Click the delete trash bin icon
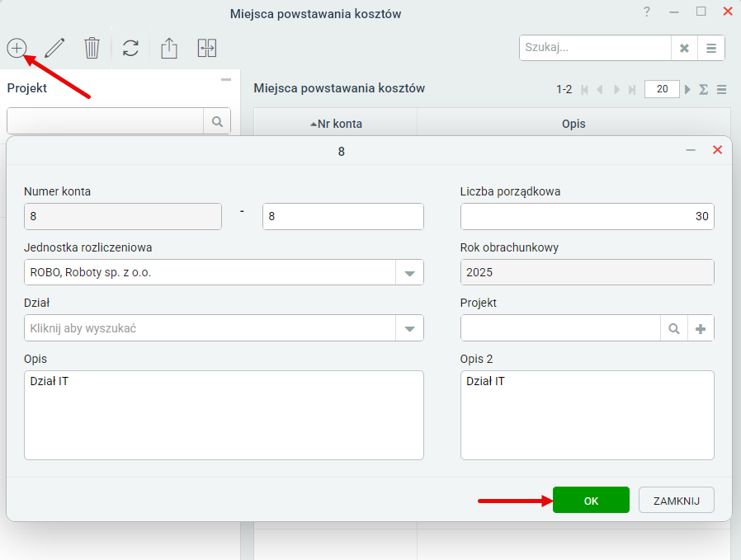Viewport: 741px width, 560px height. (92, 48)
